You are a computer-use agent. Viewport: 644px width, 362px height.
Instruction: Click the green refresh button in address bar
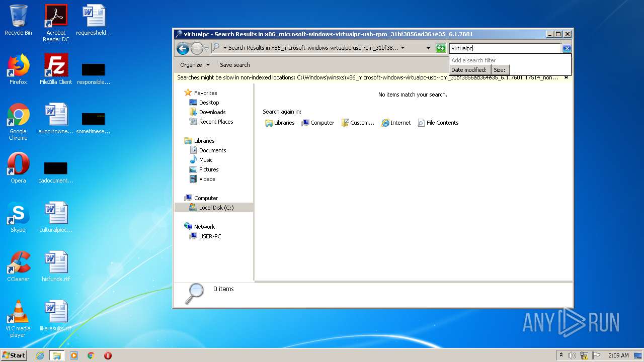click(x=441, y=48)
